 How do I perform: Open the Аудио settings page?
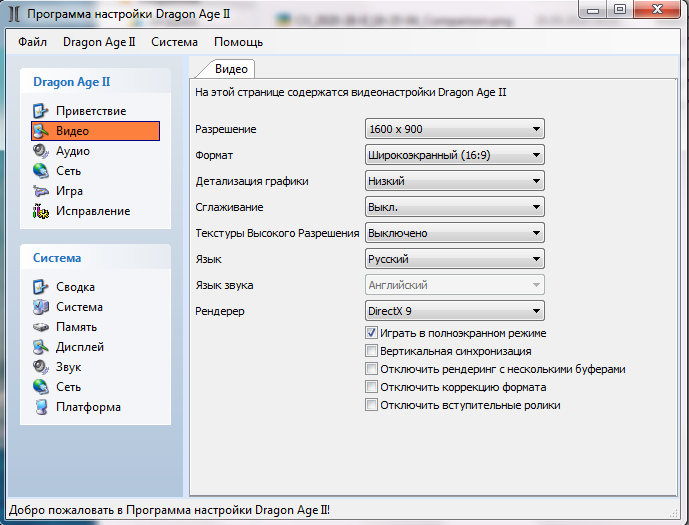[73, 151]
